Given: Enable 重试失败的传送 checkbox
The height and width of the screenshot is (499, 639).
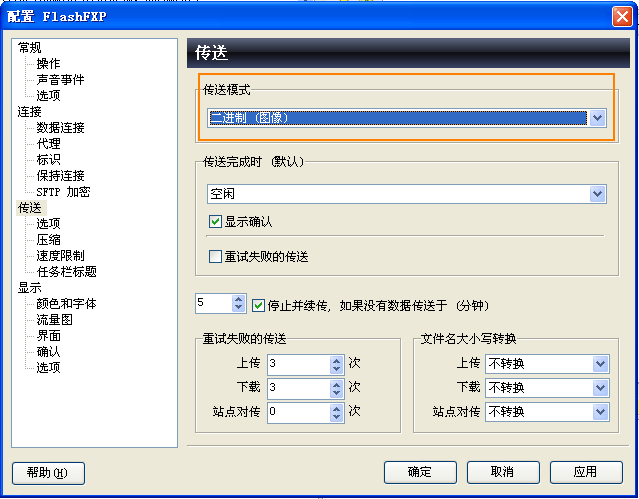Looking at the screenshot, I should pyautogui.click(x=215, y=257).
